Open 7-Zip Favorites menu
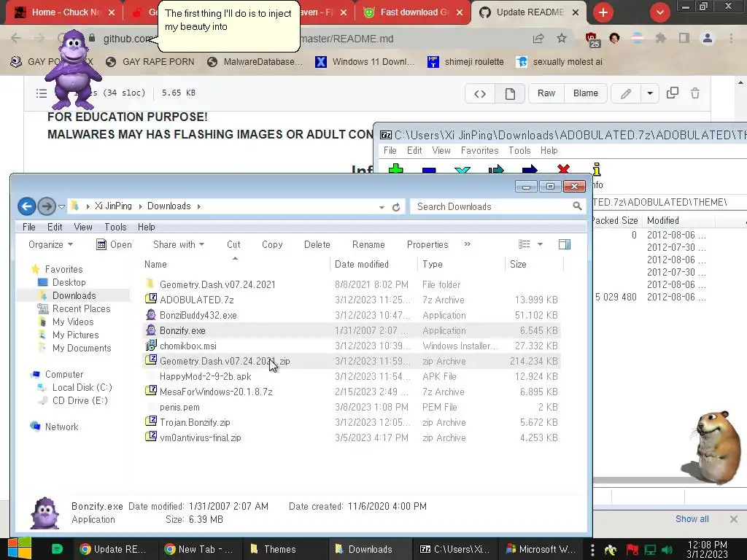Viewport: 747px width, 560px height. [479, 151]
